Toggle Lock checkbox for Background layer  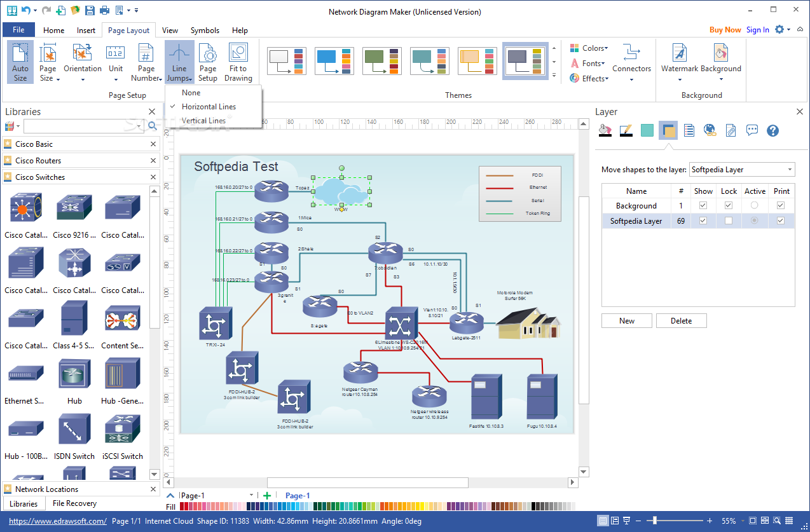[729, 205]
